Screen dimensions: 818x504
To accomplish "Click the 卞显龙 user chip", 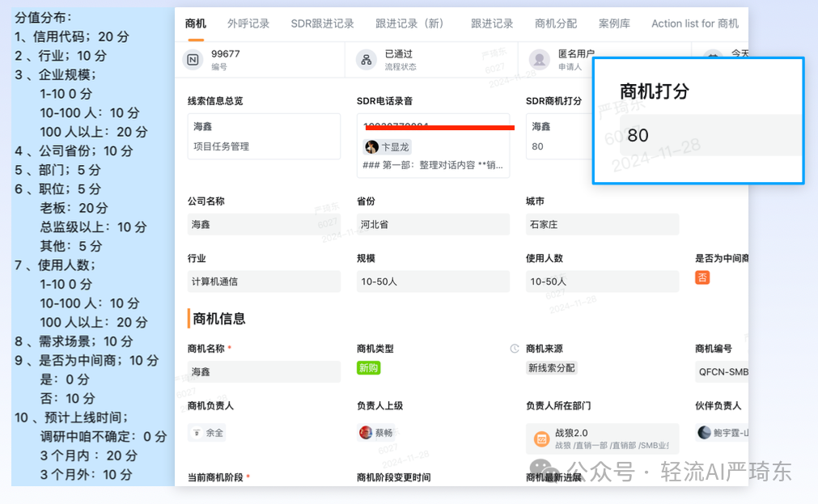I will [x=387, y=147].
